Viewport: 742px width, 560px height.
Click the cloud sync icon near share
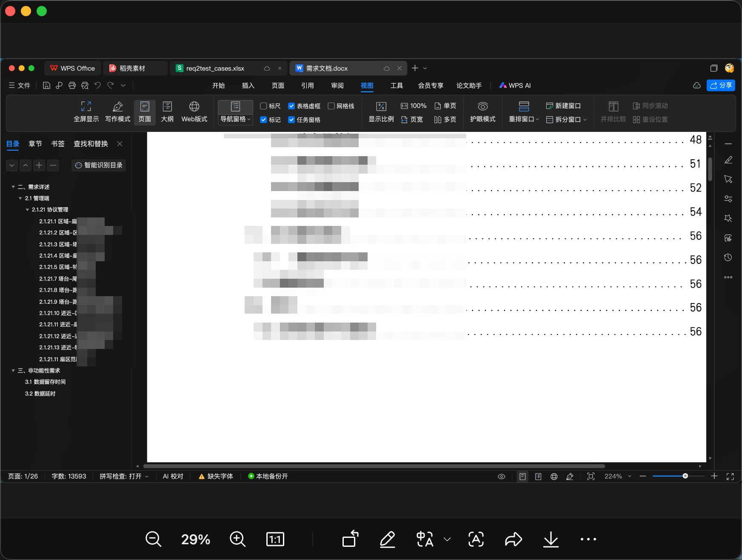(697, 86)
